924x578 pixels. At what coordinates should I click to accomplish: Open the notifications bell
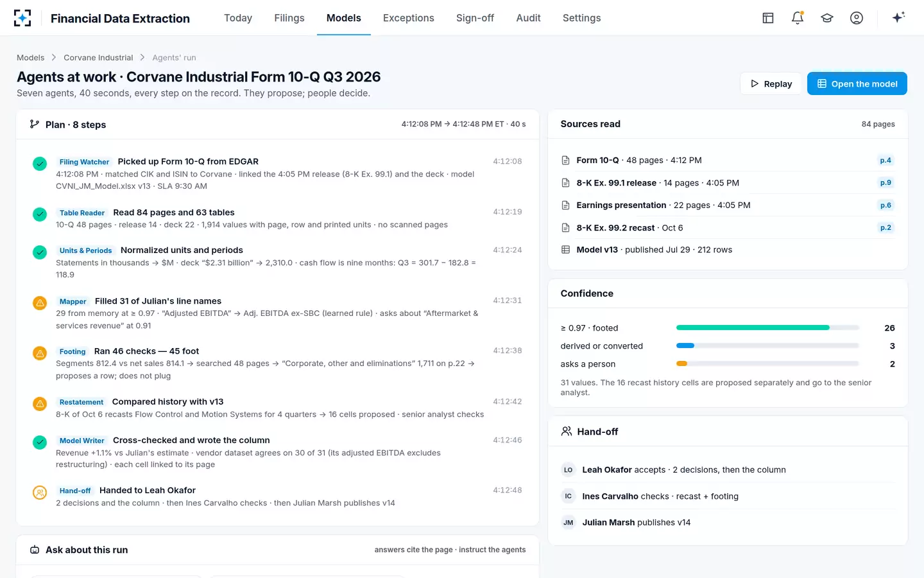pyautogui.click(x=798, y=18)
